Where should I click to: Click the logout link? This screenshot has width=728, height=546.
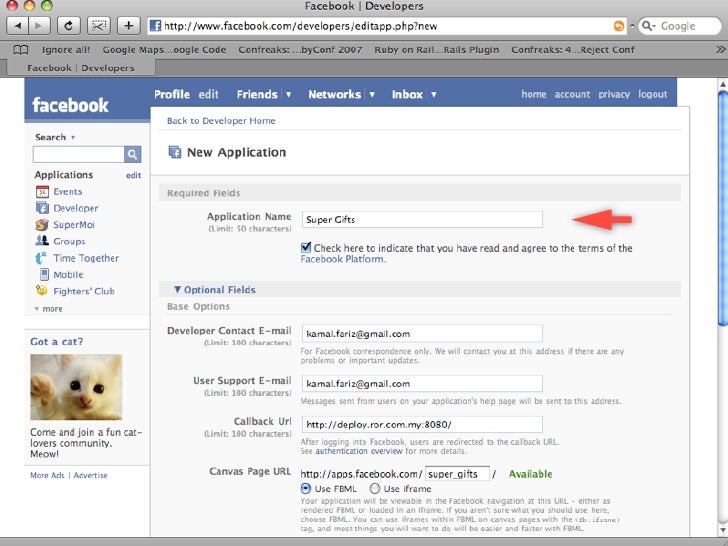[x=652, y=94]
